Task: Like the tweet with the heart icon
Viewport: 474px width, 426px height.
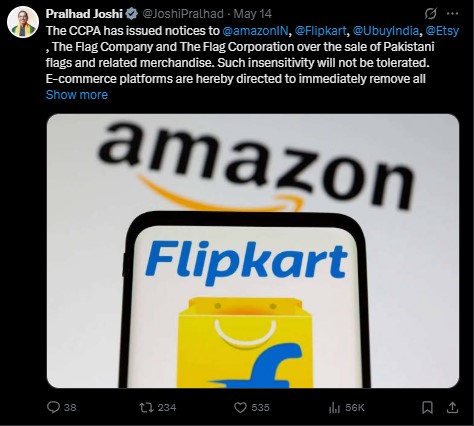Action: pos(240,408)
